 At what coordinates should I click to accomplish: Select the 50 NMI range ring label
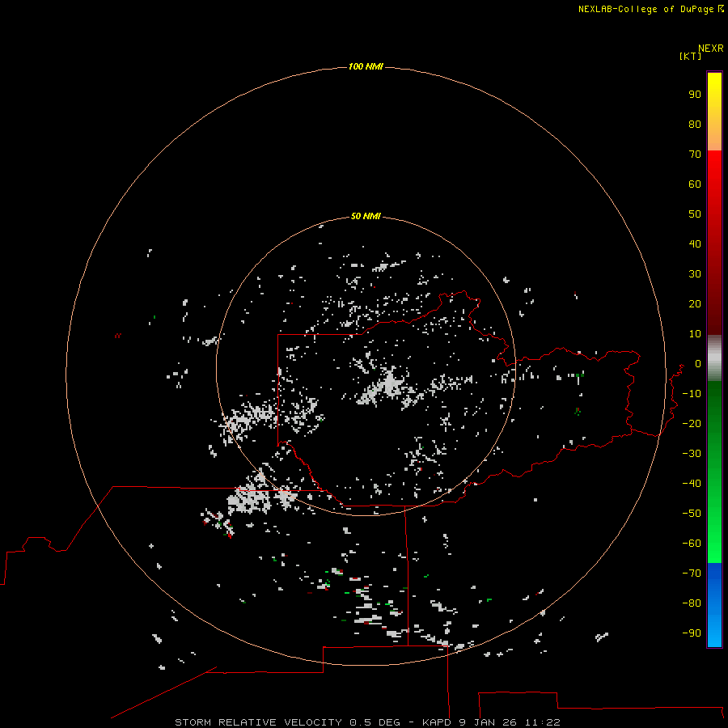[x=366, y=216]
